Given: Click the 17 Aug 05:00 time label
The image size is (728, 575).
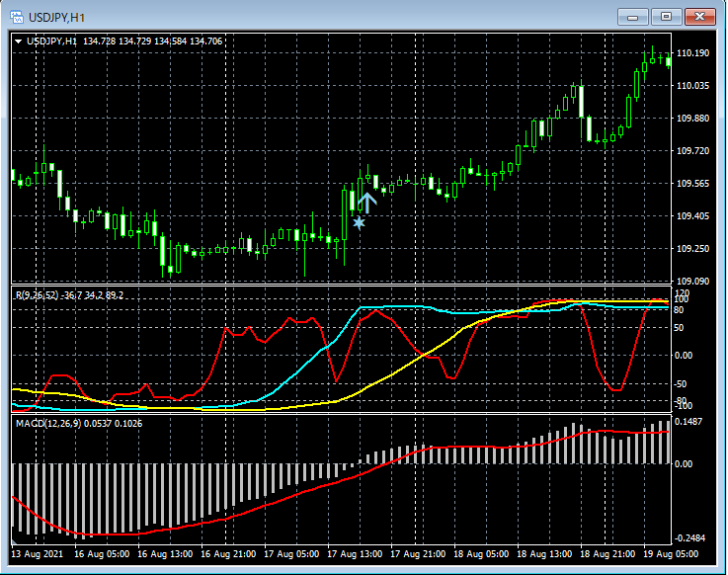Looking at the screenshot, I should point(291,554).
